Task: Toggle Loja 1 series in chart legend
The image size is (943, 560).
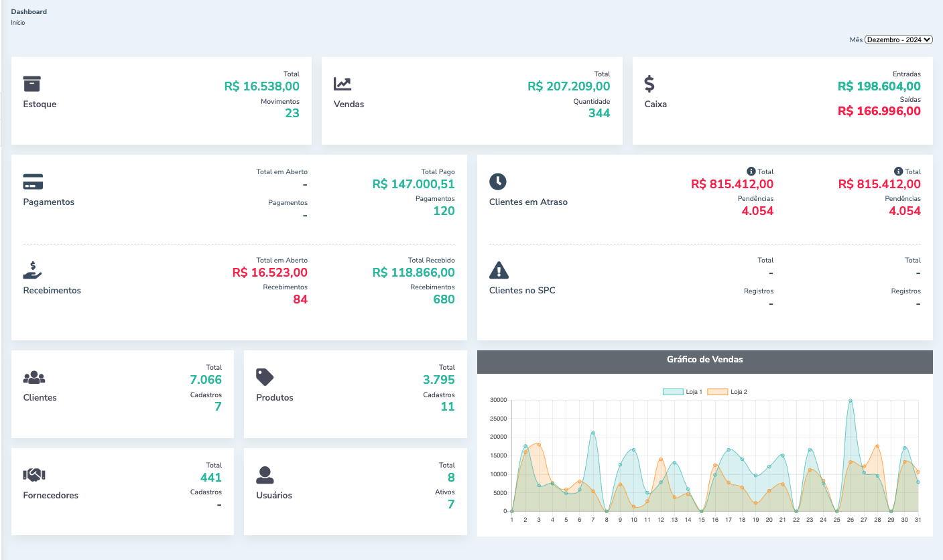Action: click(x=682, y=392)
